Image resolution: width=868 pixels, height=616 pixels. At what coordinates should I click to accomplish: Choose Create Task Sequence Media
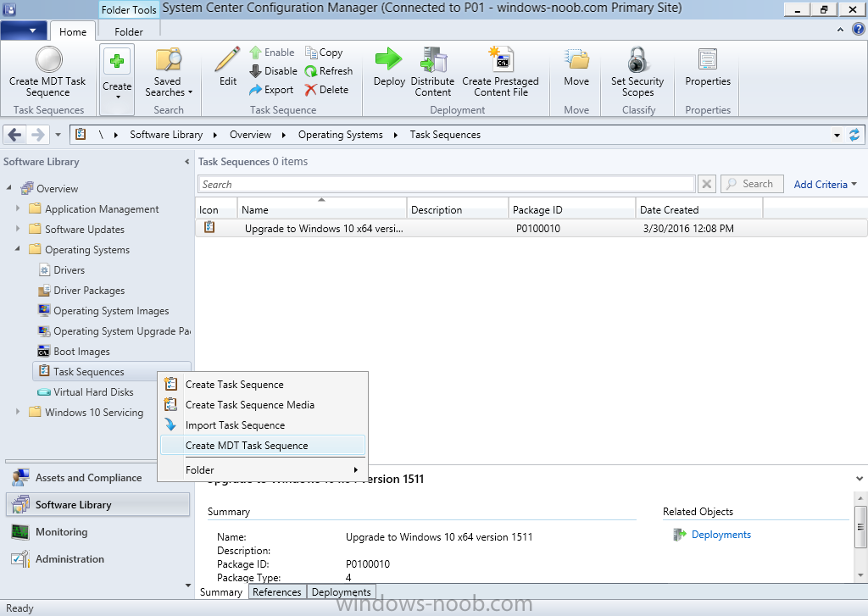pyautogui.click(x=263, y=405)
